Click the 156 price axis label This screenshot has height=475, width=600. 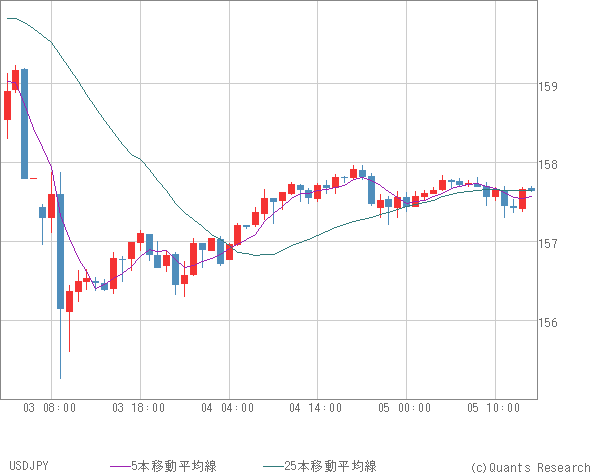[548, 323]
